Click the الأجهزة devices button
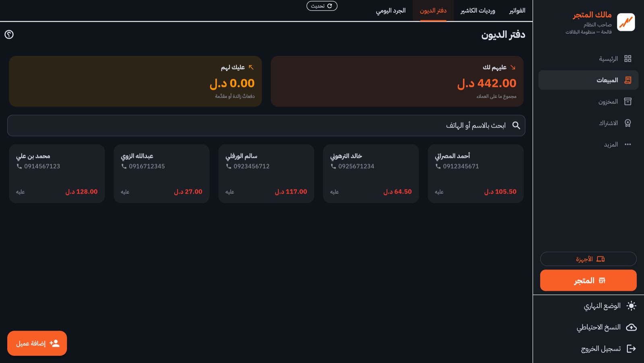Viewport: 644px width, 363px height. coord(588,259)
